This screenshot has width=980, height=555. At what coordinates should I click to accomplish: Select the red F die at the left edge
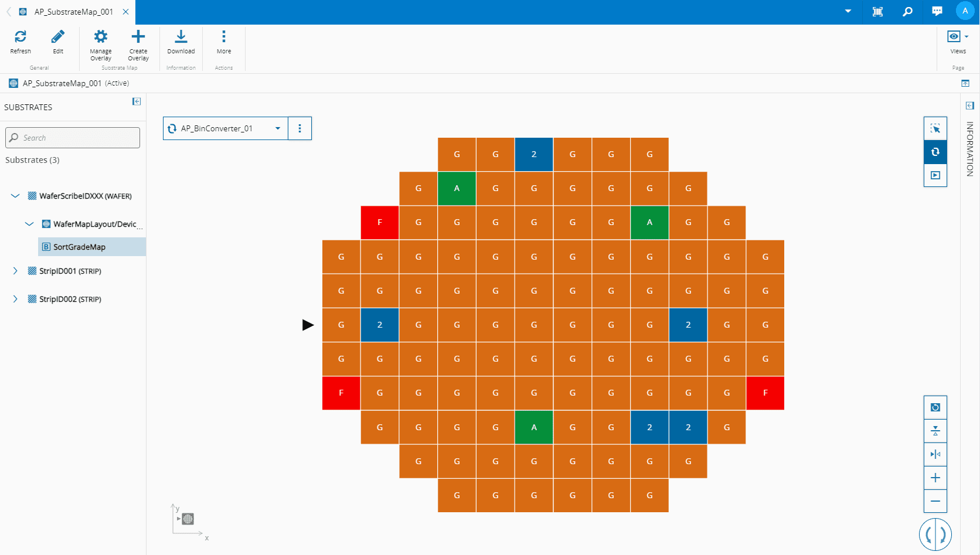pos(341,393)
